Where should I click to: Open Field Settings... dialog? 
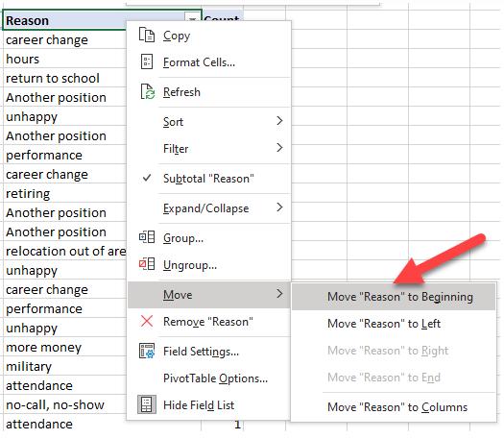[x=209, y=352]
